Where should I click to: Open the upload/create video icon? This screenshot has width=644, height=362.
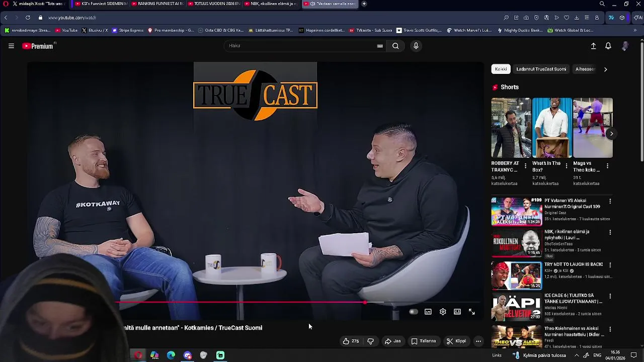tap(593, 46)
